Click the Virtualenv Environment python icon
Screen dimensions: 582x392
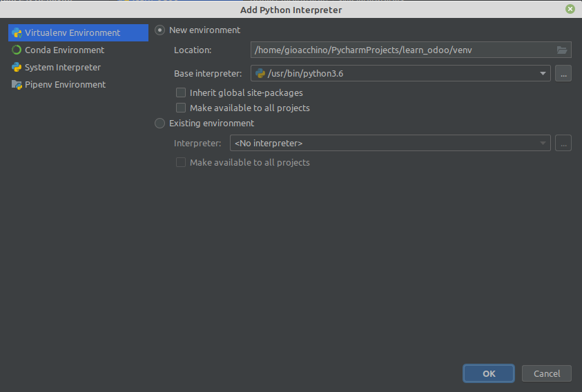(17, 32)
